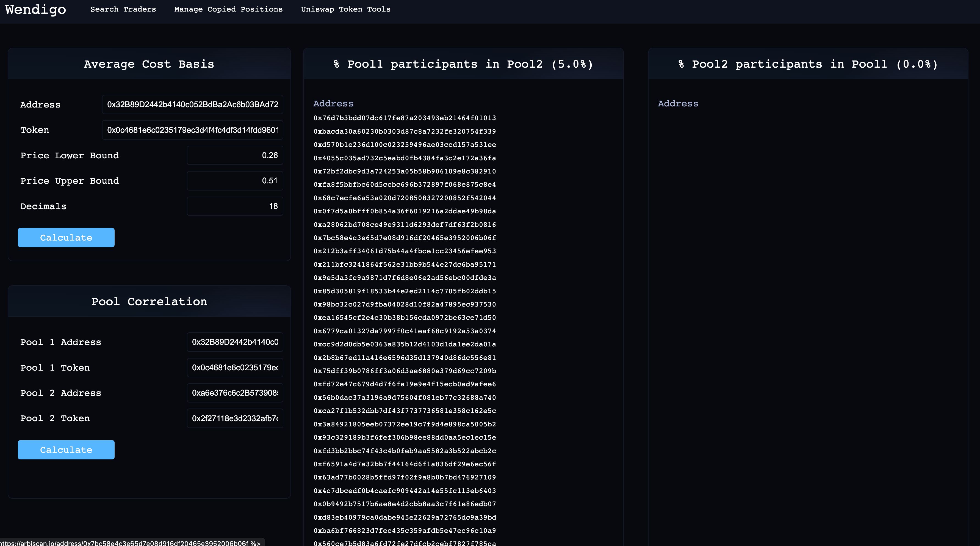Open address 0x7bc58e4c3e65d7e08d916df20465e3952006b06f
Viewport: 980px width, 546px height.
[x=405, y=238]
